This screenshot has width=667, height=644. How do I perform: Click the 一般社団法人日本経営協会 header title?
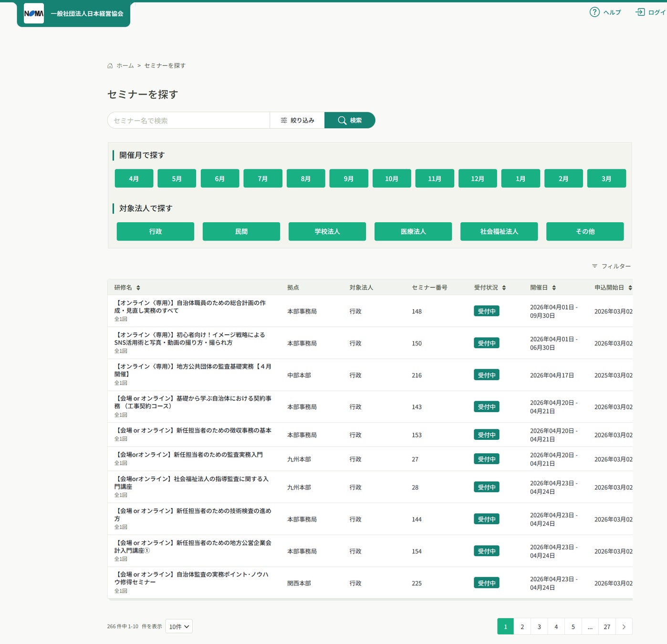[x=87, y=13]
